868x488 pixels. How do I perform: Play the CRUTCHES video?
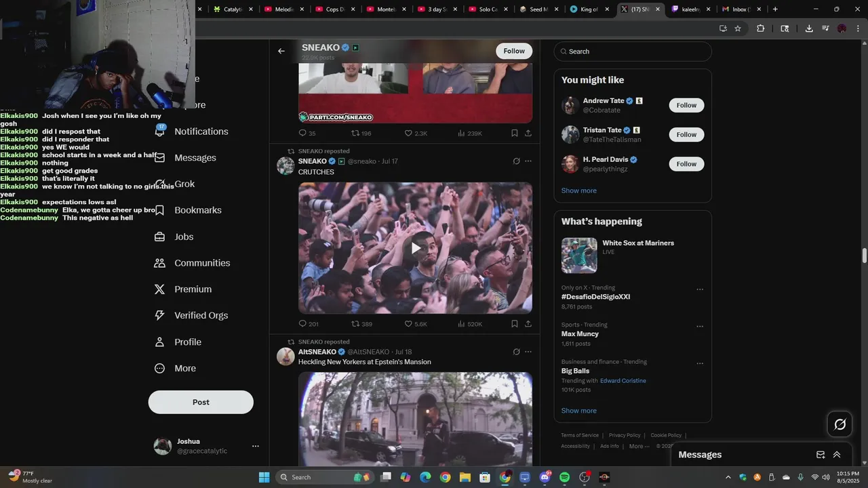pyautogui.click(x=415, y=248)
